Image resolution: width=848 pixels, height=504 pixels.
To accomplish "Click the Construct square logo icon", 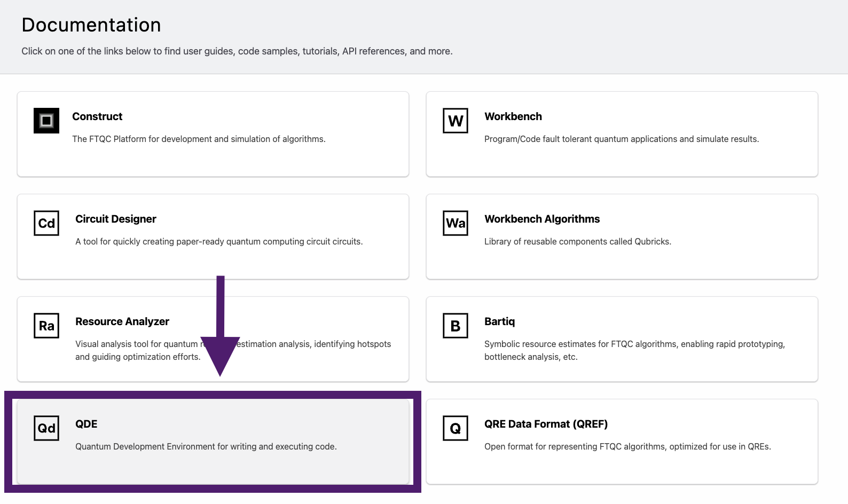I will pyautogui.click(x=46, y=121).
